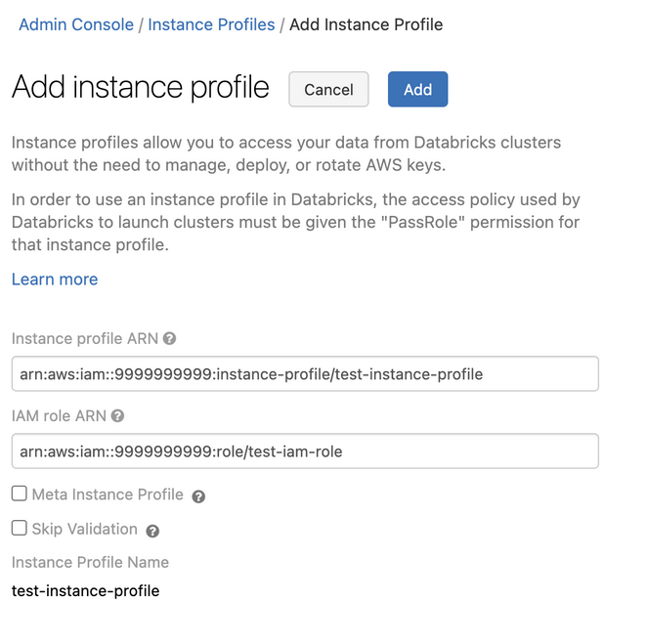Go to Admin Console breadcrumb
Screen dimensions: 647x644
(x=76, y=24)
